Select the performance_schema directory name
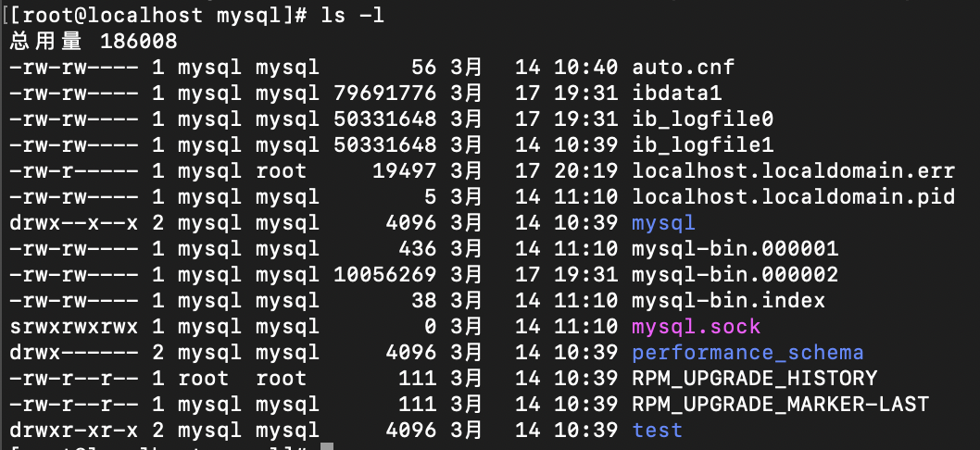 coord(748,353)
